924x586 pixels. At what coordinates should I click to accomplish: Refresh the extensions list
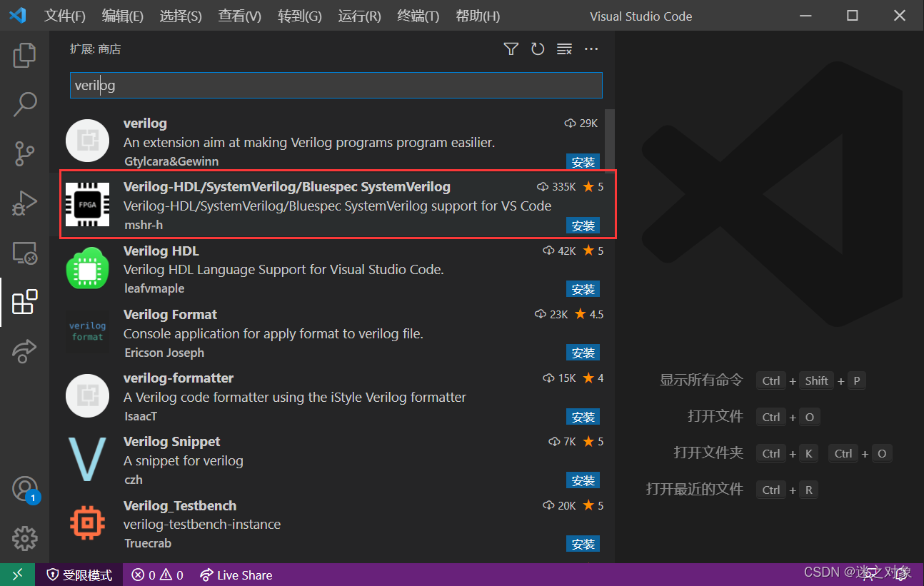point(538,49)
